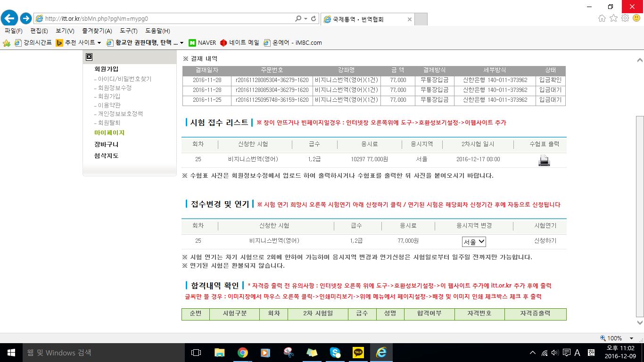Open the 도구(T) menu

(128, 31)
